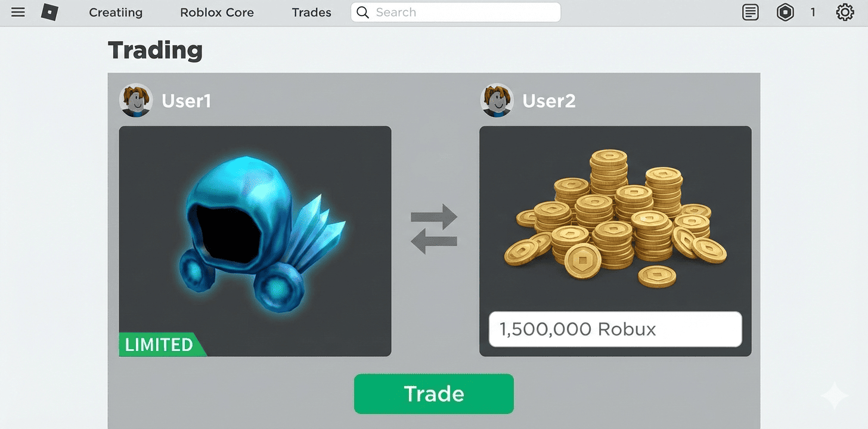Screen dimensions: 868x429
Task: Open the Roblox Core menu item
Action: (217, 13)
